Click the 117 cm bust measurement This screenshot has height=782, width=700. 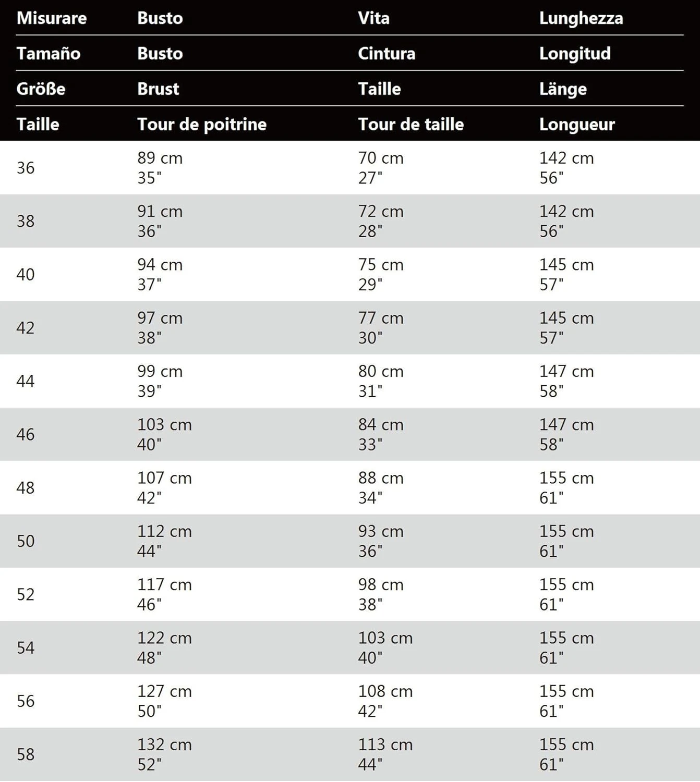pyautogui.click(x=164, y=584)
